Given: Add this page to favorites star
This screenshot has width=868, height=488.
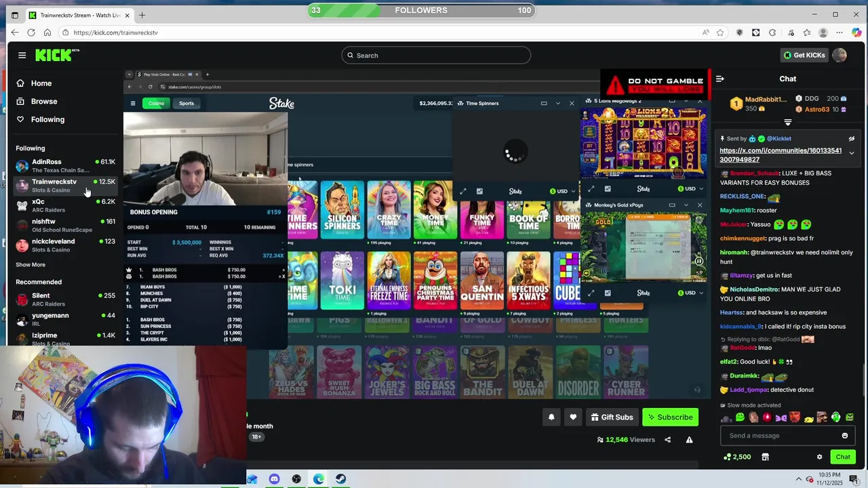Looking at the screenshot, I should pos(720,33).
